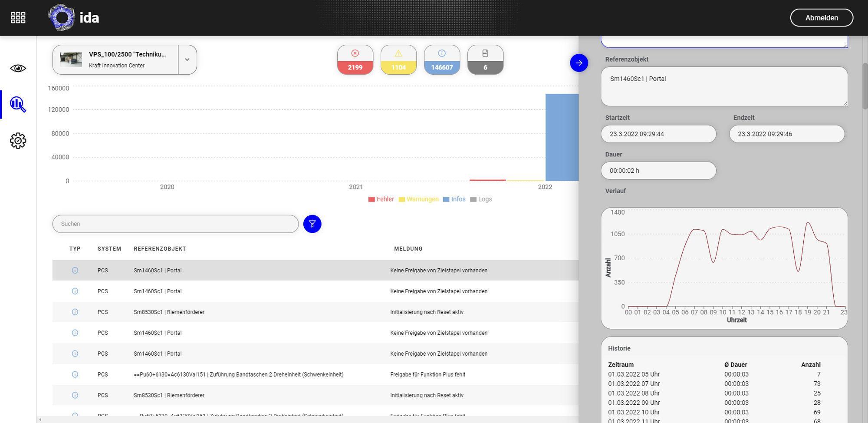Toggle the red Fehler counter 2199
The image size is (868, 423).
pyautogui.click(x=355, y=60)
